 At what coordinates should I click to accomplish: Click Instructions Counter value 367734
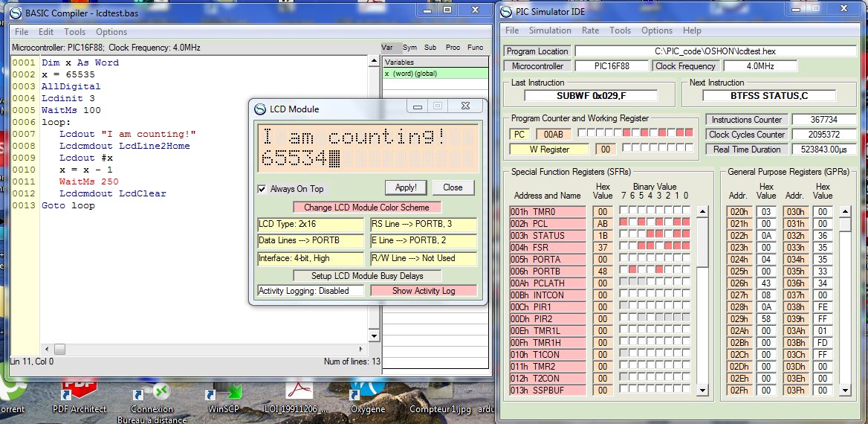[823, 119]
